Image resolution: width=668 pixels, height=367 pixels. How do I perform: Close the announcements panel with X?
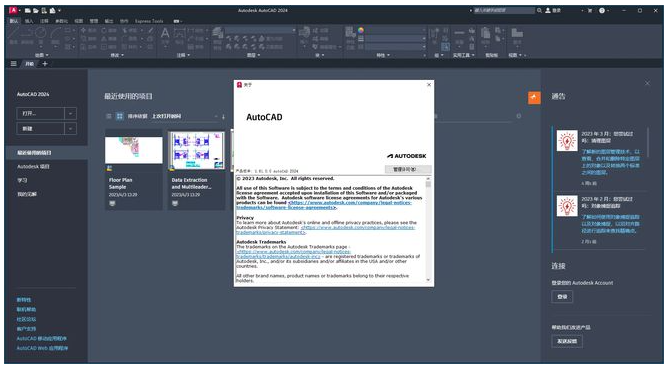point(647,83)
